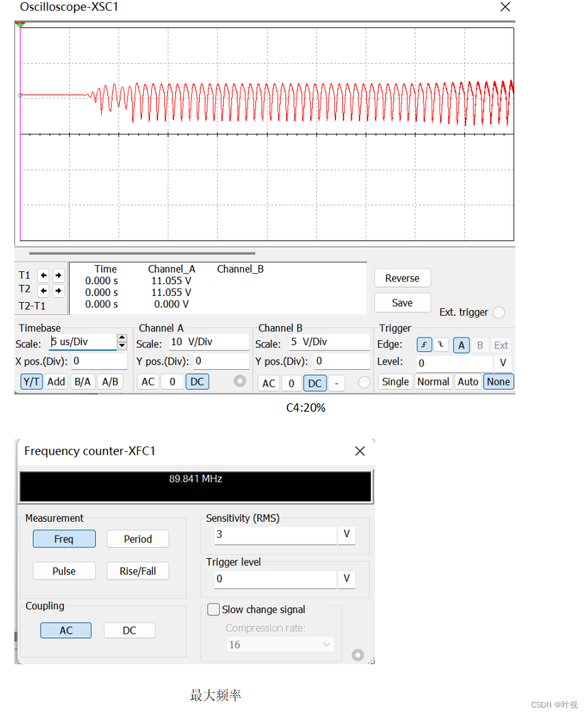Click frequency counter terminal indicator circle
Viewport: 588px width, 715px height.
(x=358, y=655)
